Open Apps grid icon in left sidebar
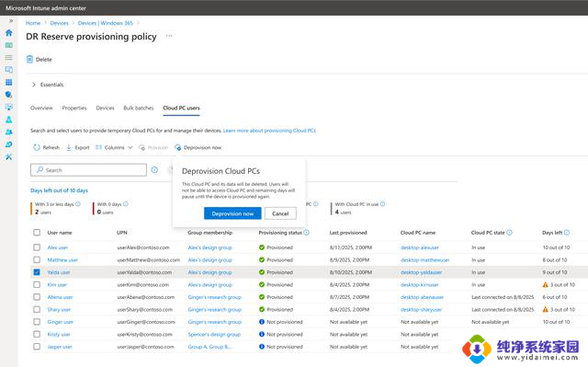 tap(9, 82)
